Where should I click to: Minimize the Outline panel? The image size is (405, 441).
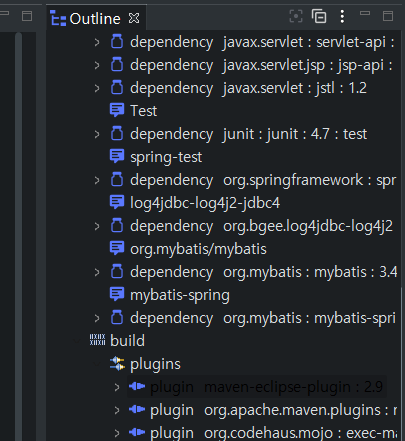[x=365, y=14]
